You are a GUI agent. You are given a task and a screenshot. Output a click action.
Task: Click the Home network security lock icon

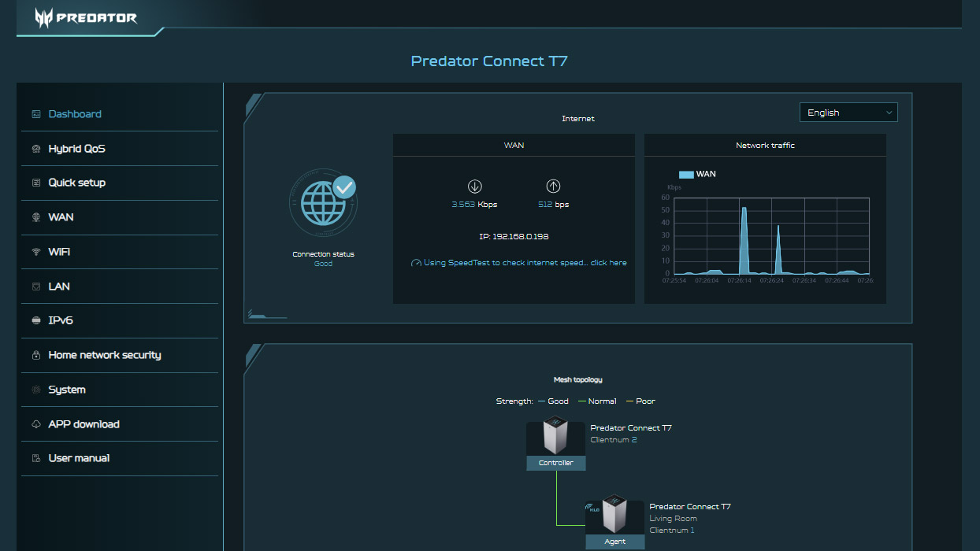pos(36,355)
